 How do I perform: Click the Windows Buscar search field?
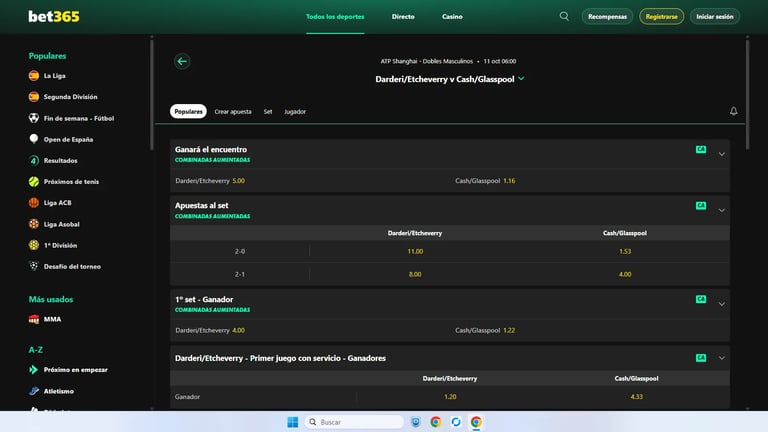pyautogui.click(x=354, y=422)
